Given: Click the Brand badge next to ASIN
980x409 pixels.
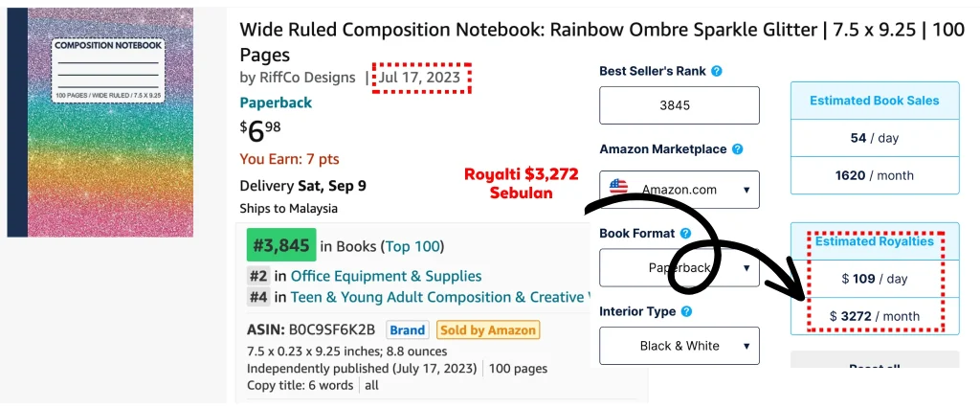Looking at the screenshot, I should [x=408, y=330].
